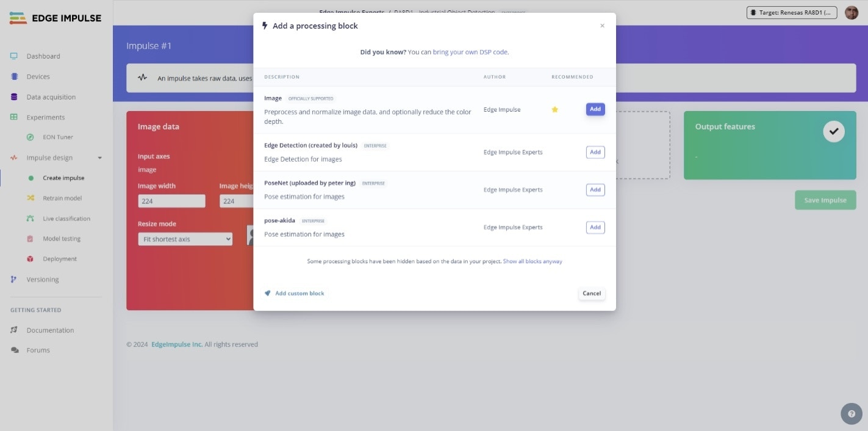Open Devices in the sidebar
Image resolution: width=868 pixels, height=431 pixels.
coord(38,76)
